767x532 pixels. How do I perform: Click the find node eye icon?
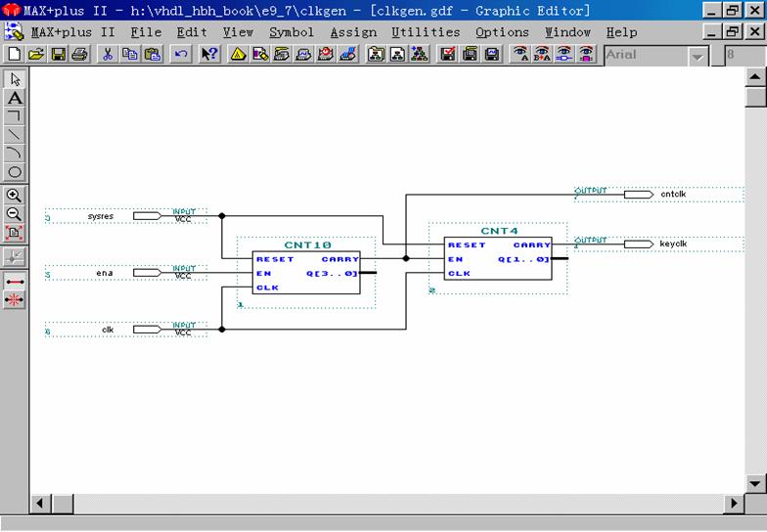(x=564, y=54)
